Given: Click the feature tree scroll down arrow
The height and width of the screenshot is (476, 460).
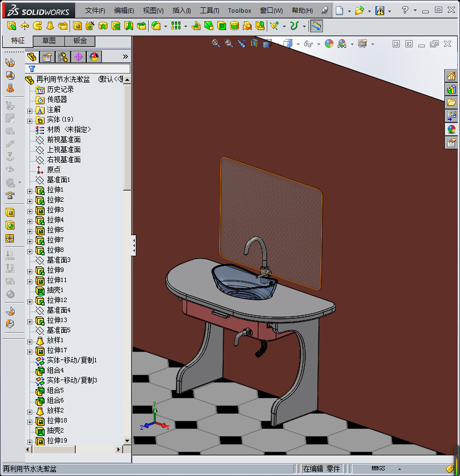Looking at the screenshot, I should pyautogui.click(x=128, y=440).
